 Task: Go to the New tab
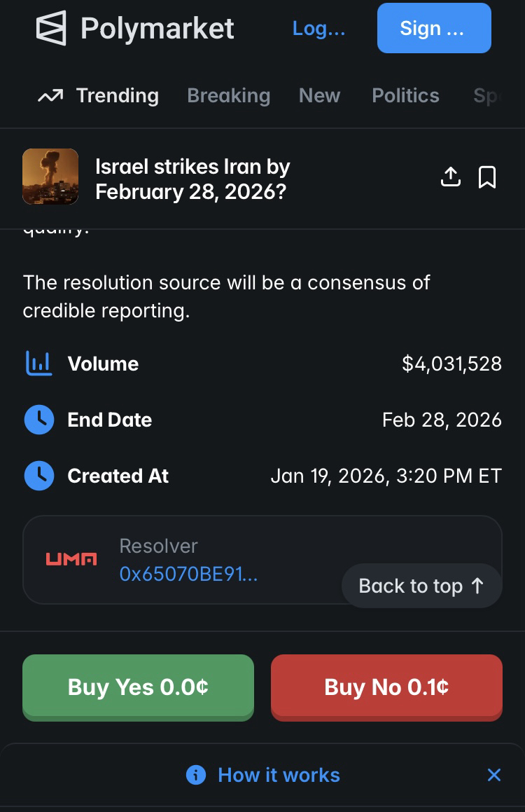pos(319,95)
